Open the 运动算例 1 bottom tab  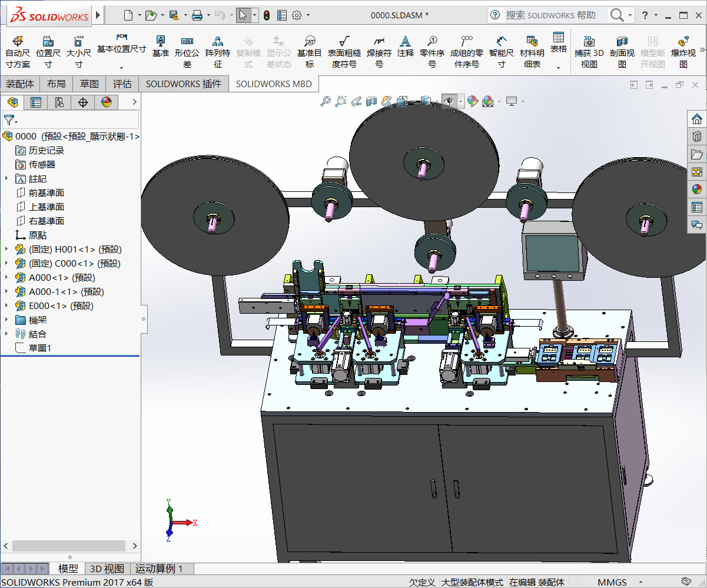point(159,569)
